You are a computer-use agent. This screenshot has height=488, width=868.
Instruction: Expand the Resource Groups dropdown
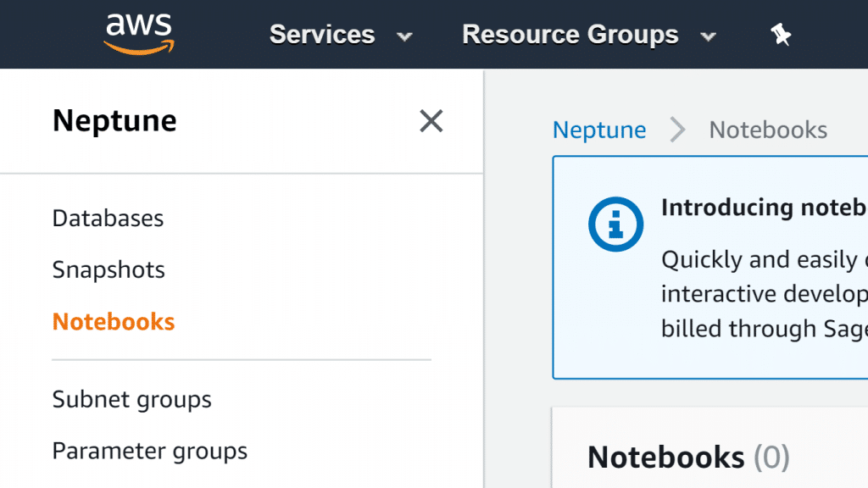[x=589, y=34]
